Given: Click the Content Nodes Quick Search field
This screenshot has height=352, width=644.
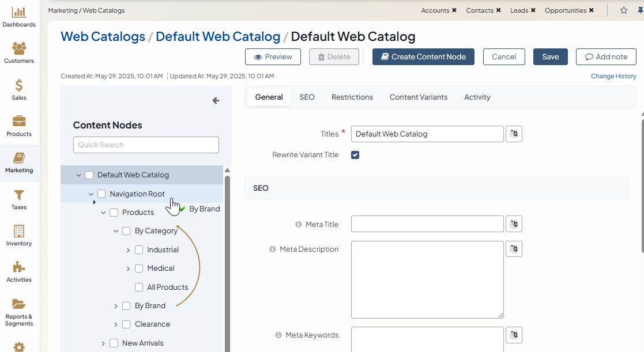Looking at the screenshot, I should tap(146, 145).
